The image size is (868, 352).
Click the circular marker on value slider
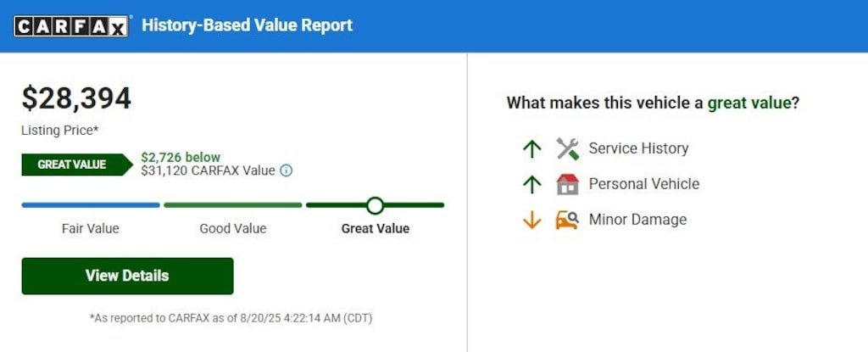point(375,205)
